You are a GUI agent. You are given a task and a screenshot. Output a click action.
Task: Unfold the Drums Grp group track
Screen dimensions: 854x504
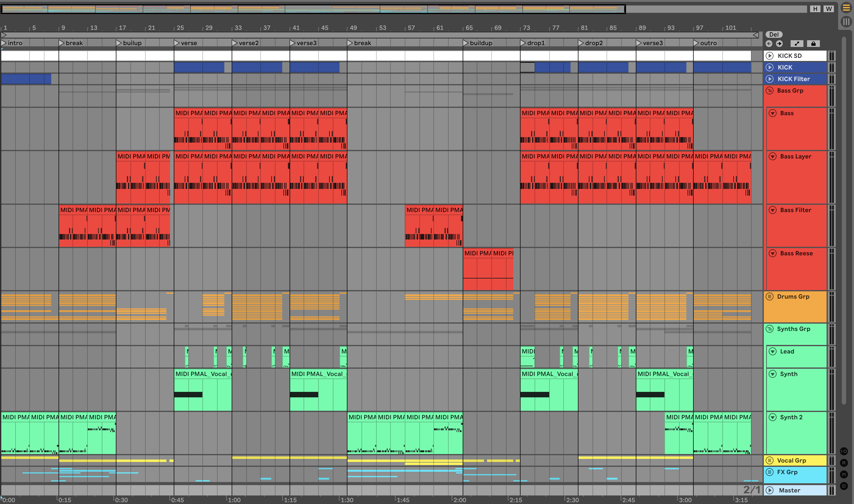[769, 296]
